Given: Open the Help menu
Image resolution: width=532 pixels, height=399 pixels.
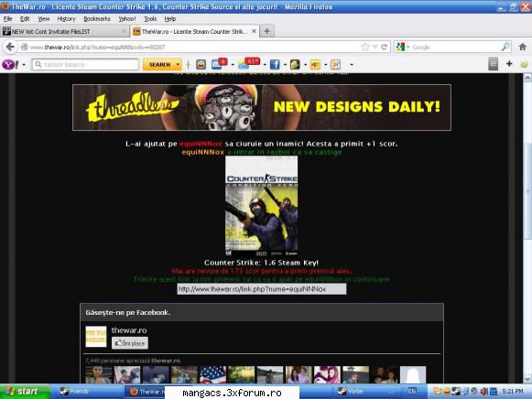Looking at the screenshot, I should (x=170, y=19).
